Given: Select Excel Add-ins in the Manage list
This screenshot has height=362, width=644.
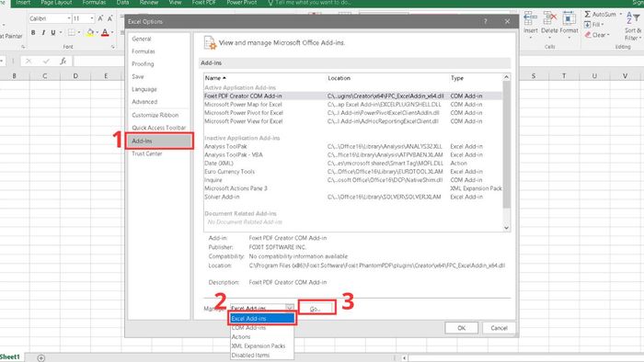Looking at the screenshot, I should [262, 319].
